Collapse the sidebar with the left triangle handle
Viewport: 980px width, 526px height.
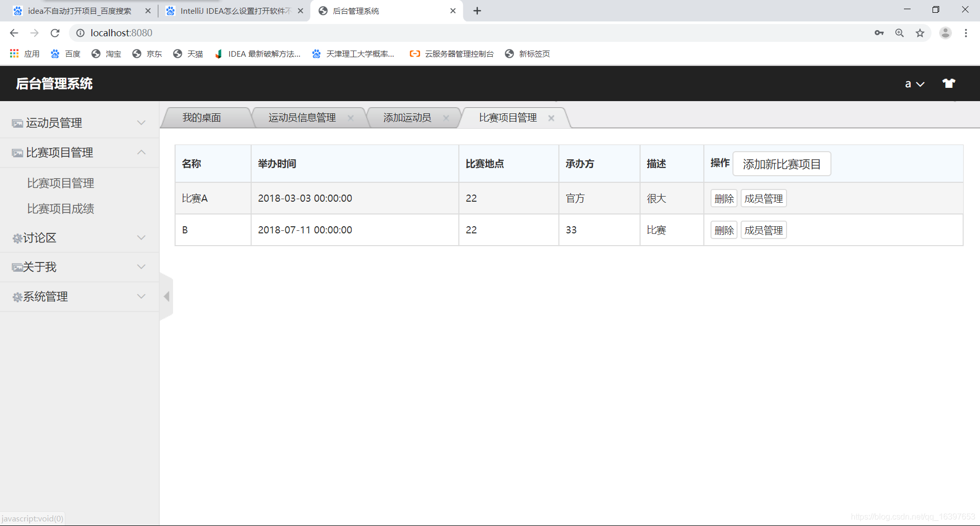point(166,296)
